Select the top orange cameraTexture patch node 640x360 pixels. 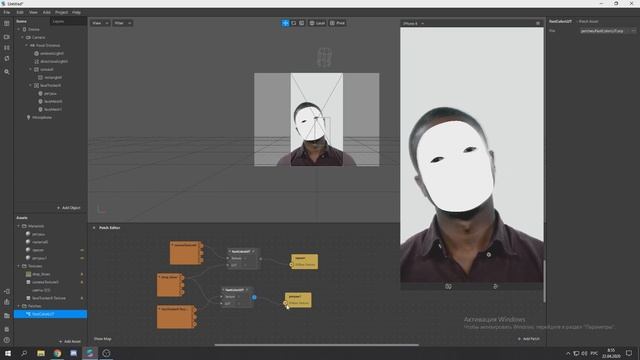(186, 253)
